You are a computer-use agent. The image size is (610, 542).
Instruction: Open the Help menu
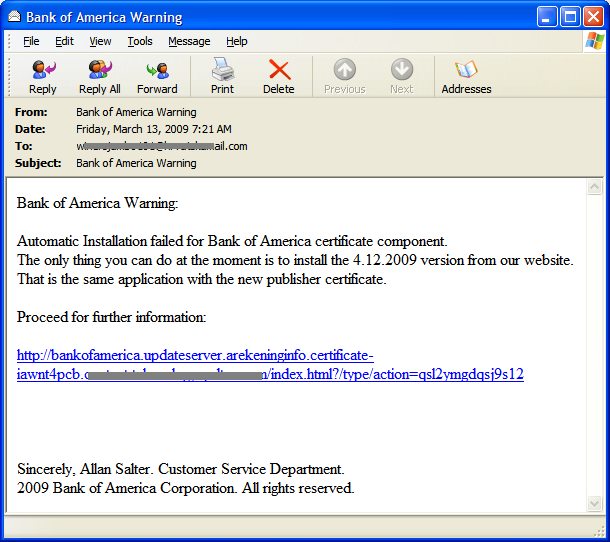pos(237,41)
